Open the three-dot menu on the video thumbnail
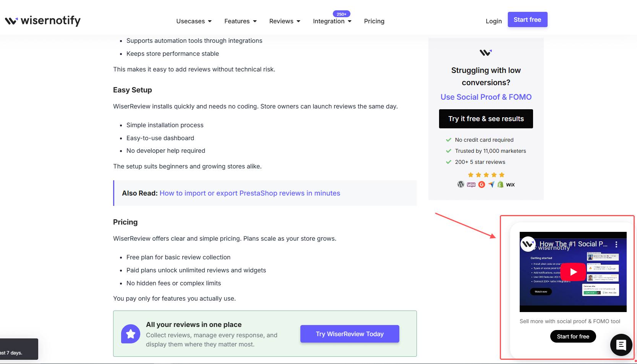637x364 pixels. [616, 244]
